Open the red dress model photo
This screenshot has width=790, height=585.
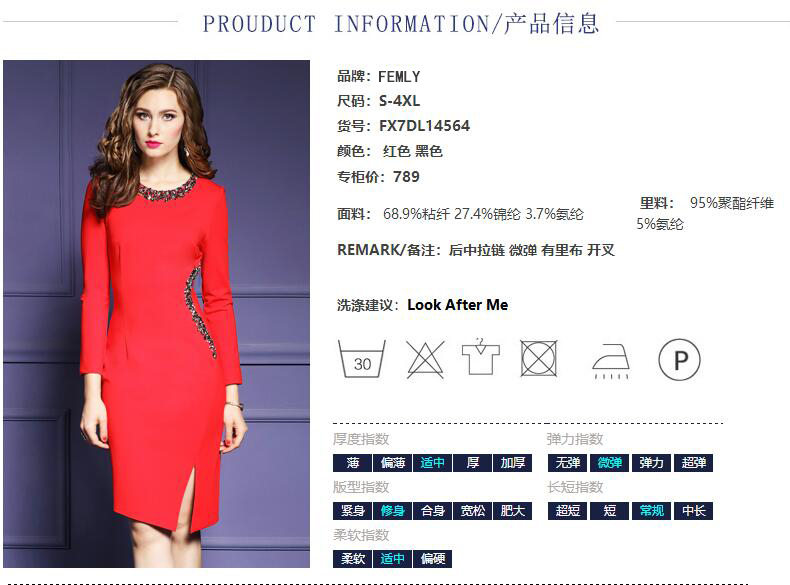pyautogui.click(x=156, y=314)
